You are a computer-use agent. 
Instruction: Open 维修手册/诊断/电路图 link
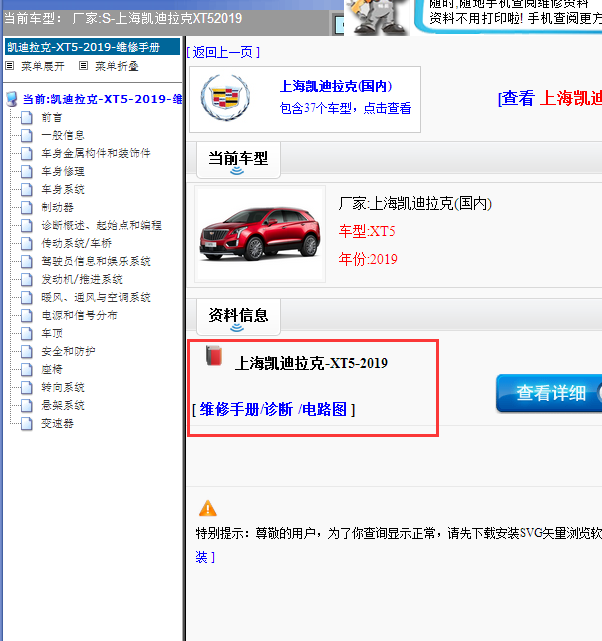[x=273, y=409]
